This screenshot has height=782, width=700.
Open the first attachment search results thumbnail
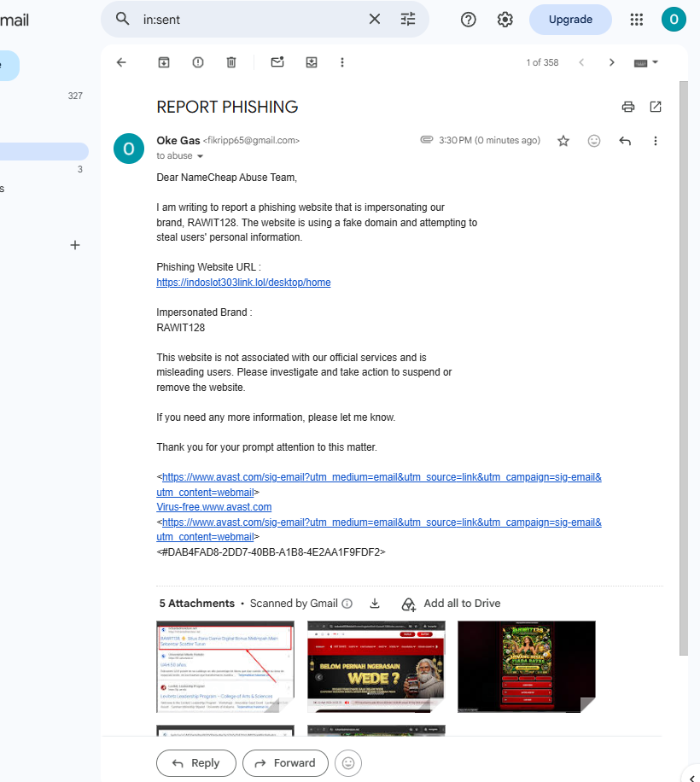click(225, 666)
